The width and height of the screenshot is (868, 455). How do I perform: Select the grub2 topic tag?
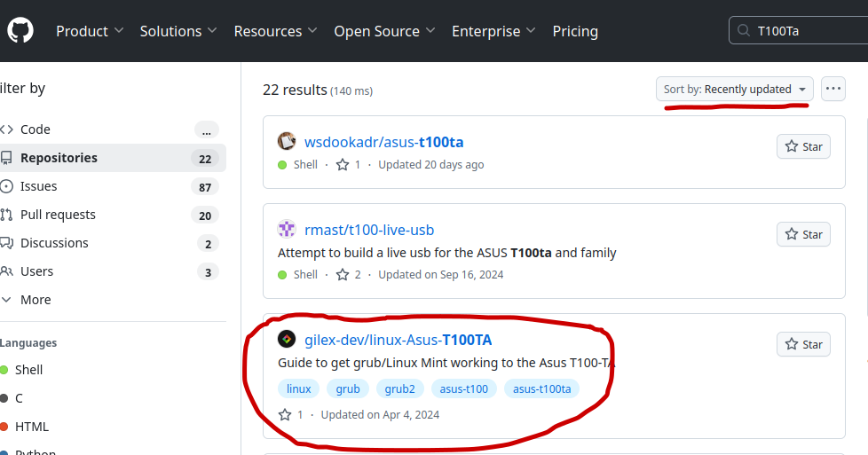coord(399,388)
